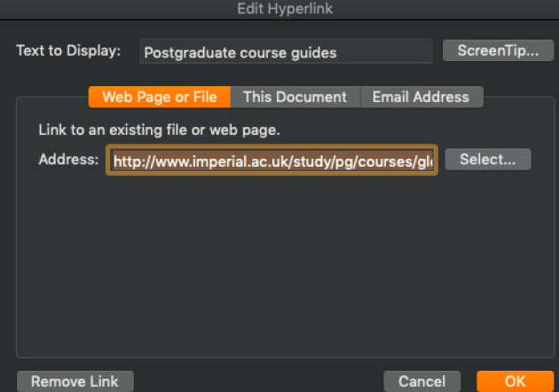Viewport: 559px width, 392px height.
Task: Click inside the Address URL field
Action: click(272, 161)
